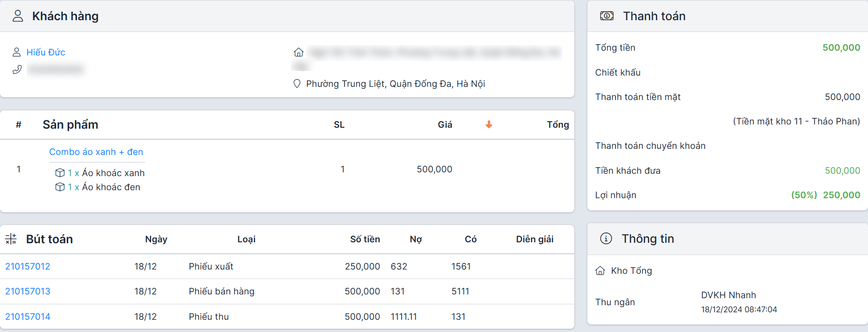This screenshot has width=868, height=332.
Task: Click the Kho Tổng warehouse label
Action: point(632,270)
